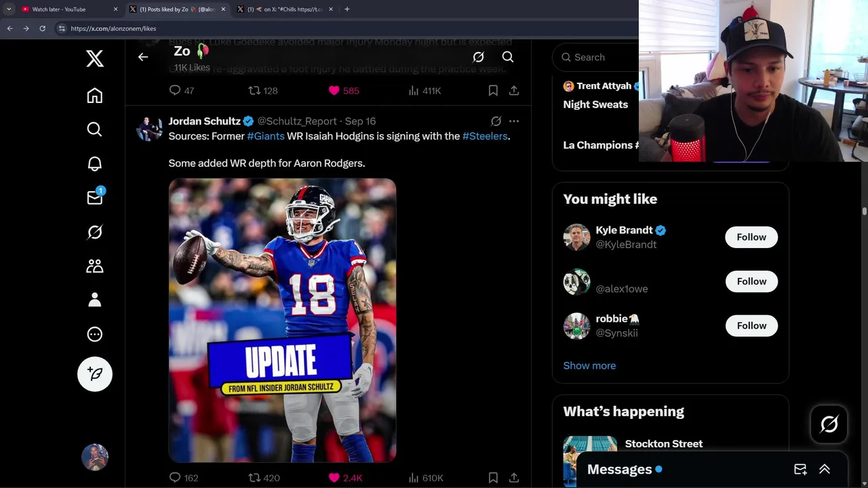Reply to the post with 47 comments
This screenshot has width=868, height=488.
pos(181,90)
